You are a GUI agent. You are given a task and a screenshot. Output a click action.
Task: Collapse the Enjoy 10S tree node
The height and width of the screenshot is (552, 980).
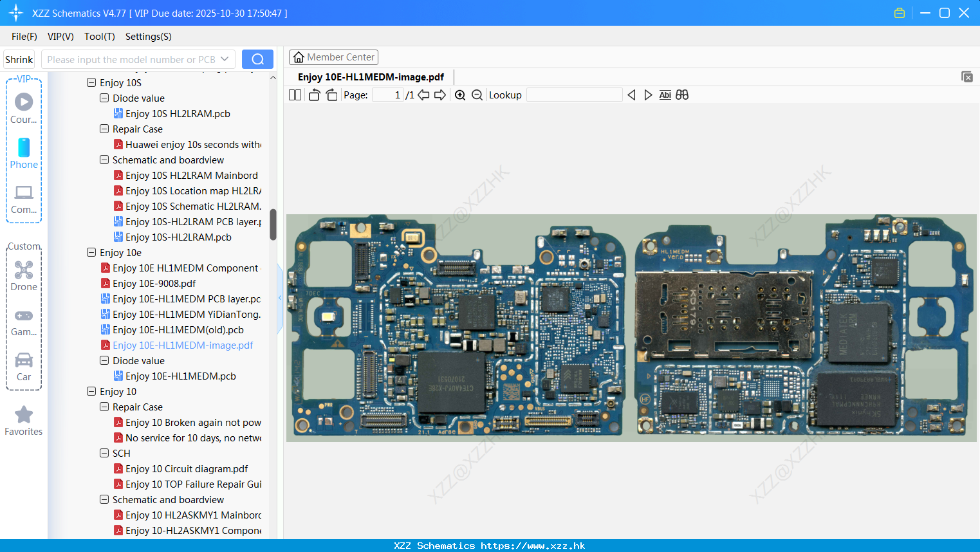point(91,82)
